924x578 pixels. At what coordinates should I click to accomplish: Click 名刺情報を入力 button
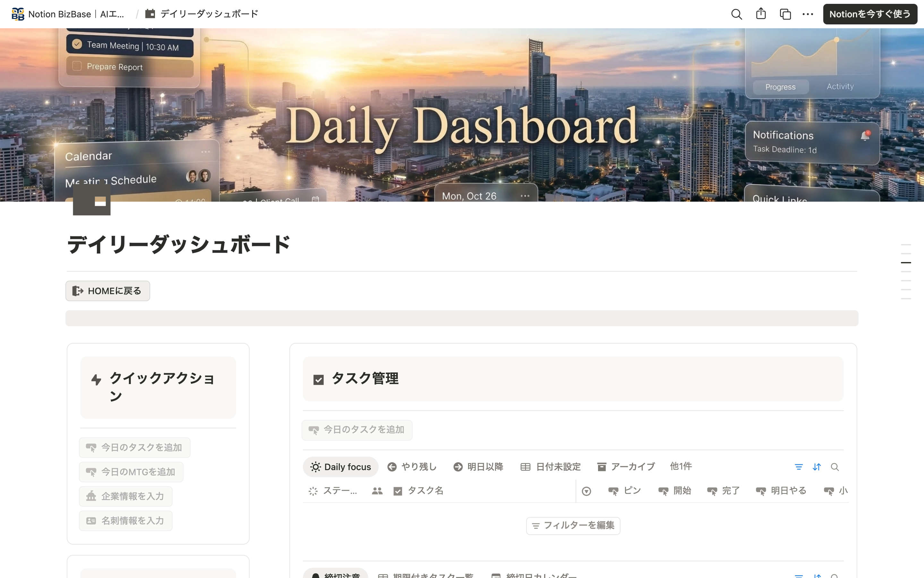126,521
